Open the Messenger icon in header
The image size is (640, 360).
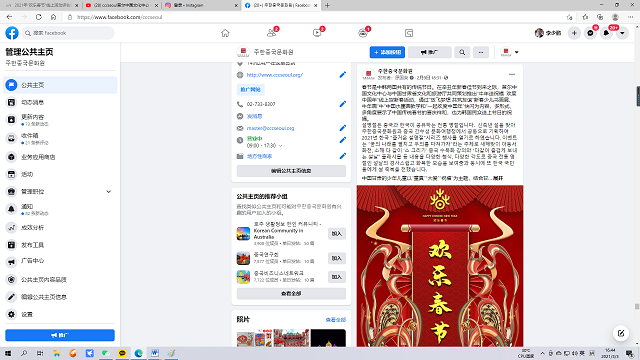[x=590, y=33]
